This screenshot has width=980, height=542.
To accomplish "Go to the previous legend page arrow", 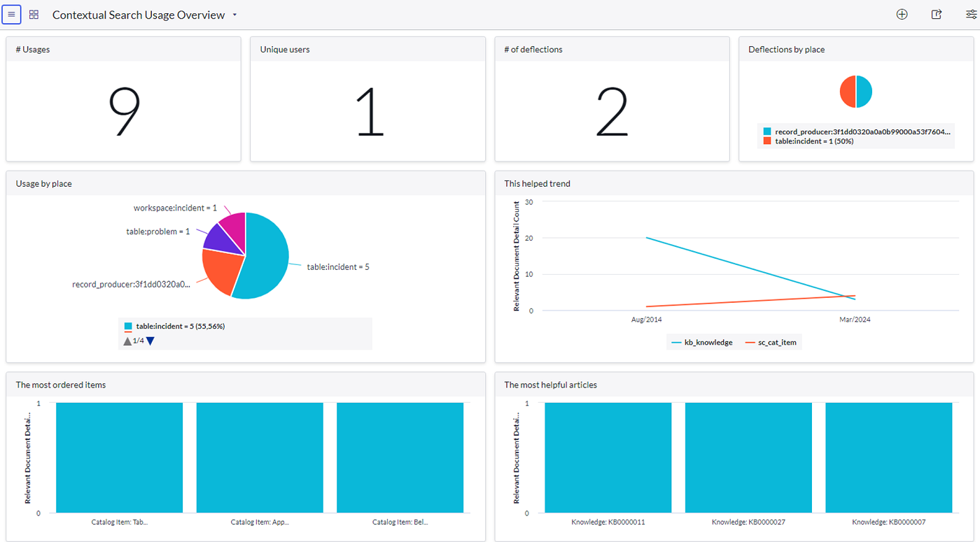I will click(x=127, y=341).
